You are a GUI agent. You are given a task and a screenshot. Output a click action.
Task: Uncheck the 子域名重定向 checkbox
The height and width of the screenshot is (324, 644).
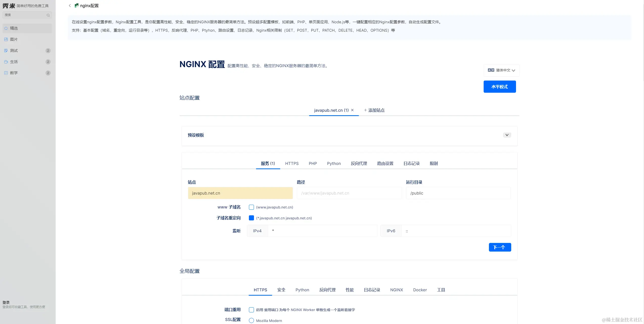[251, 218]
